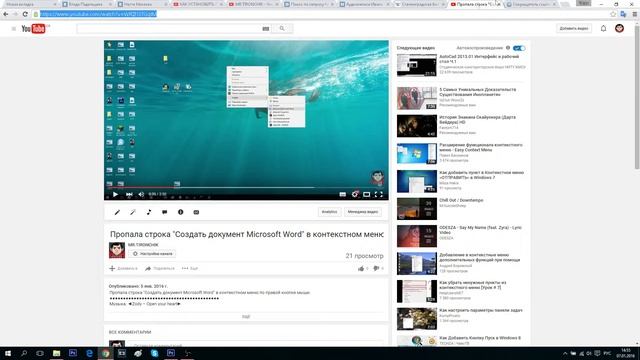Bookmark the page with the star icon

613,14
